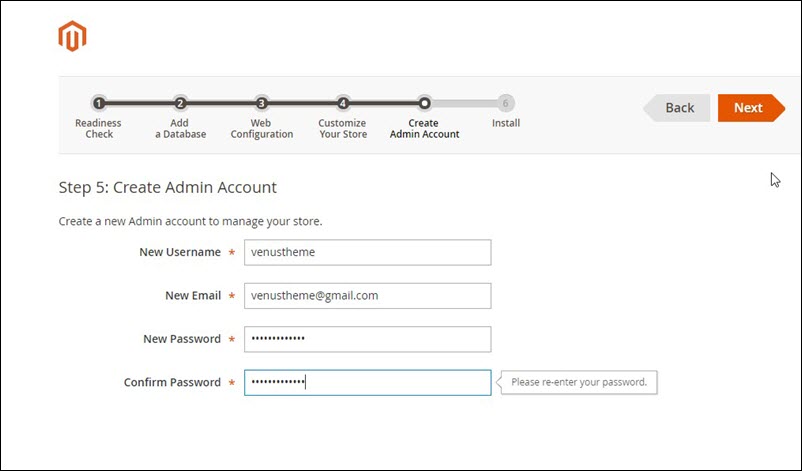Select the Web Configuration step label

point(261,129)
